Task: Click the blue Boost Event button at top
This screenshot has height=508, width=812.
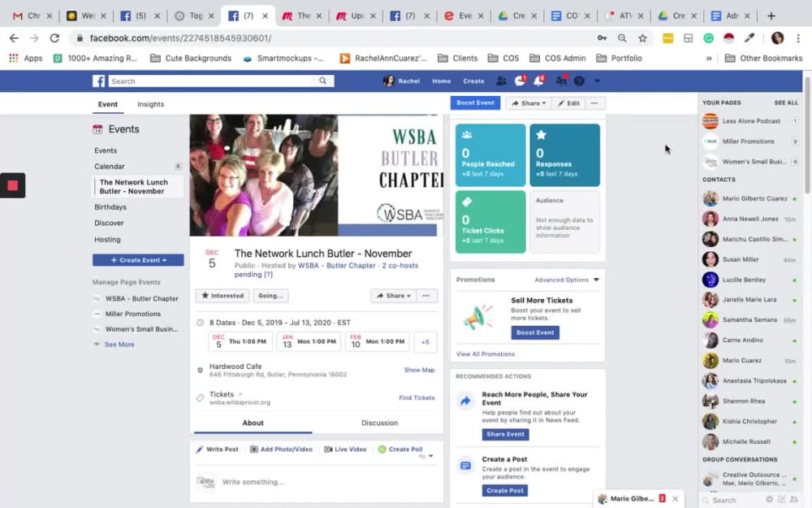Action: tap(475, 102)
